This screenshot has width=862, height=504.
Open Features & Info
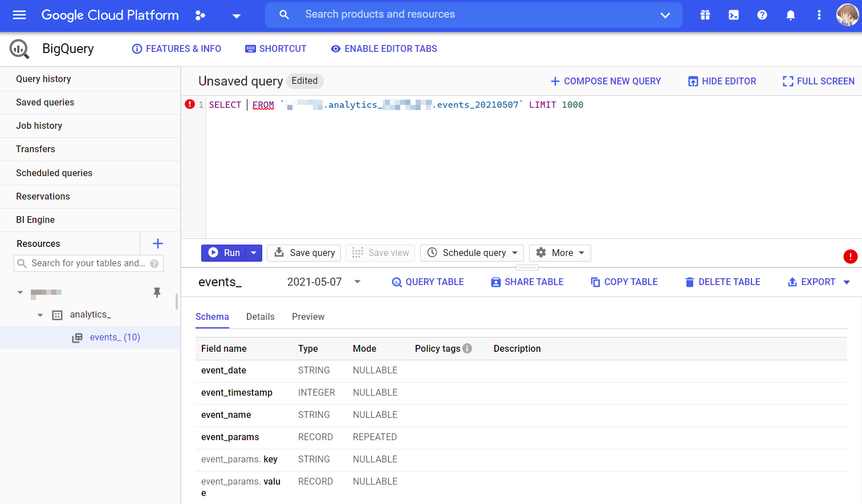coord(177,49)
